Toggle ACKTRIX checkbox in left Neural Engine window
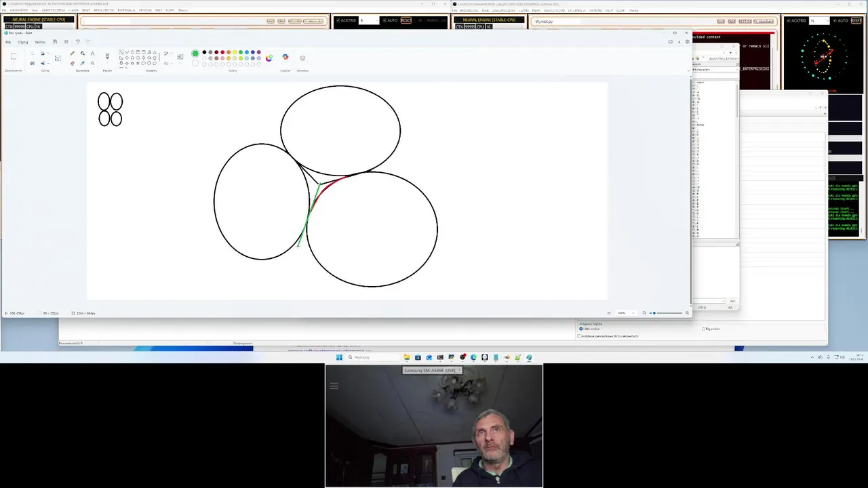This screenshot has height=488, width=868. [x=338, y=20]
